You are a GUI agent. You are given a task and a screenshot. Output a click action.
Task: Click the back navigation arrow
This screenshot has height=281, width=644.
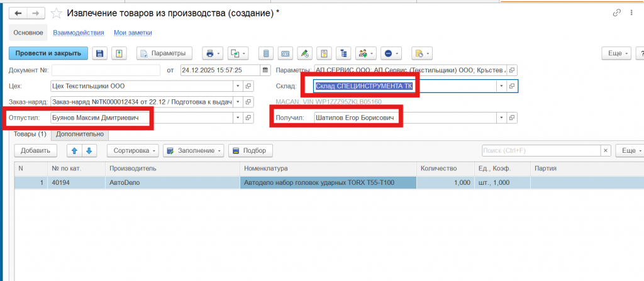click(18, 13)
